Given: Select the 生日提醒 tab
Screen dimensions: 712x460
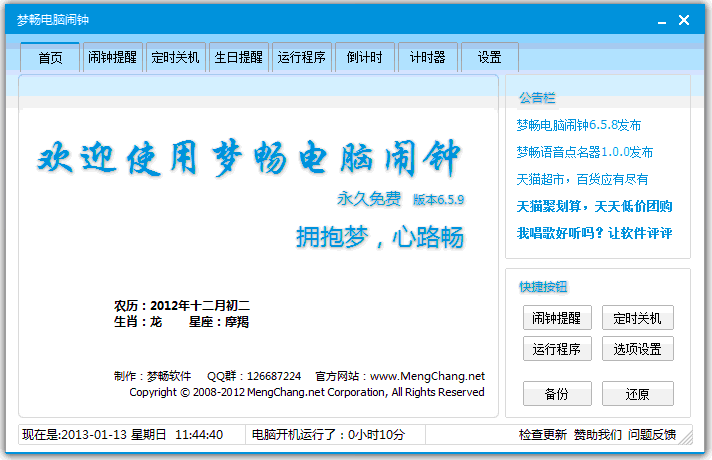Looking at the screenshot, I should [238, 57].
